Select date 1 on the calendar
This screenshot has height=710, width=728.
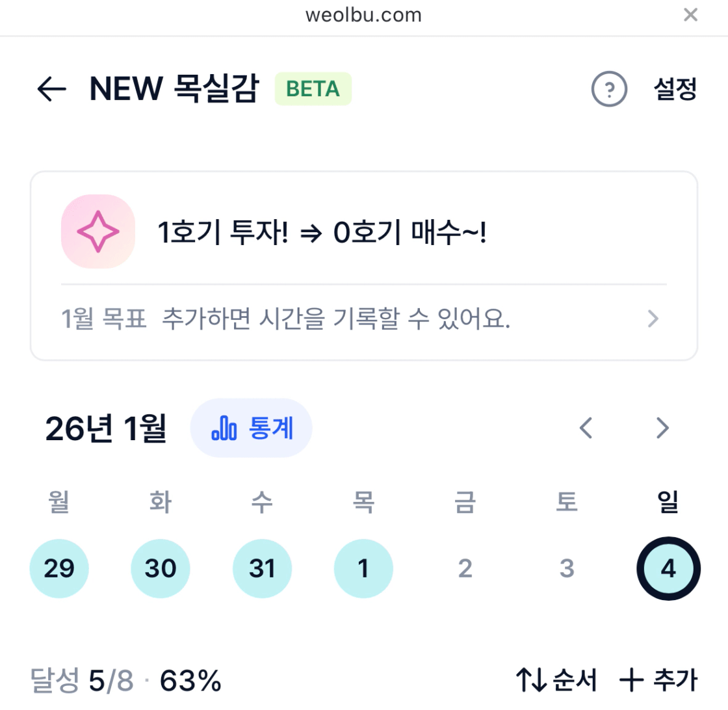(x=363, y=569)
